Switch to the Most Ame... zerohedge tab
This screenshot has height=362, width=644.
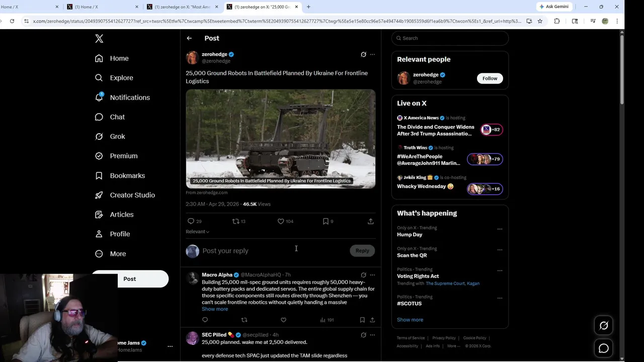click(x=182, y=7)
